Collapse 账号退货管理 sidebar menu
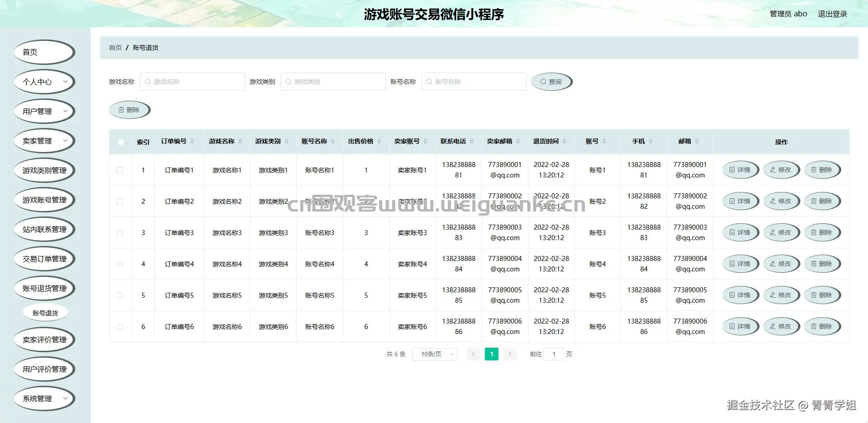The height and width of the screenshot is (423, 868). [44, 288]
